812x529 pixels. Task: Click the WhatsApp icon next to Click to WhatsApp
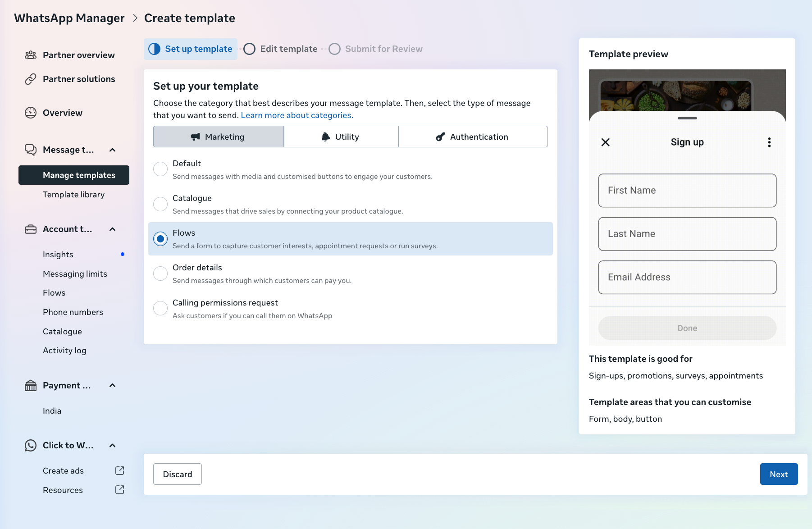point(31,445)
